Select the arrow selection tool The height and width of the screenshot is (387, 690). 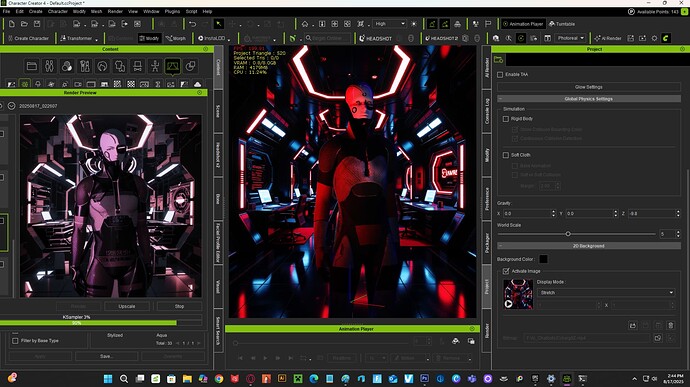[x=219, y=24]
